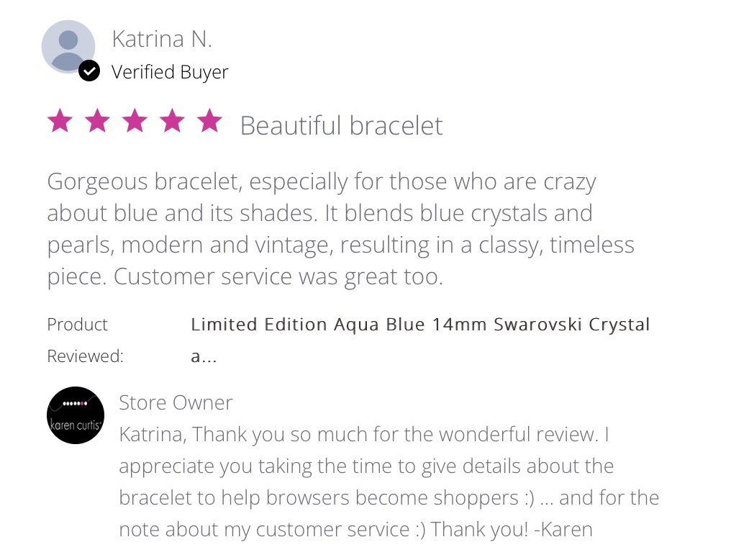Click the third pink rating star
The width and height of the screenshot is (749, 560).
[135, 120]
